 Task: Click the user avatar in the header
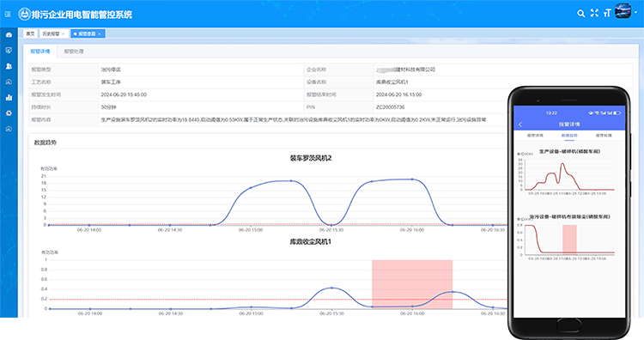[623, 11]
